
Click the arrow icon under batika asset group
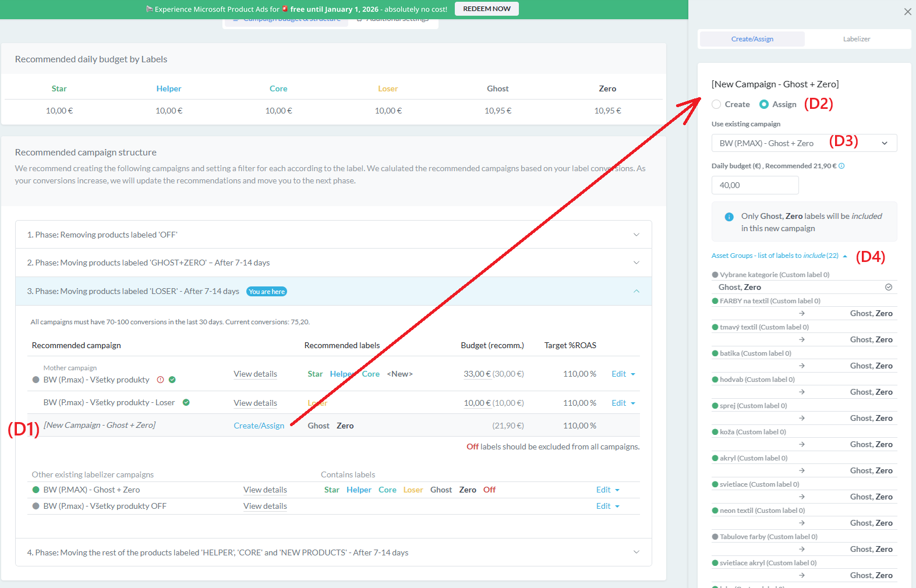[802, 366]
